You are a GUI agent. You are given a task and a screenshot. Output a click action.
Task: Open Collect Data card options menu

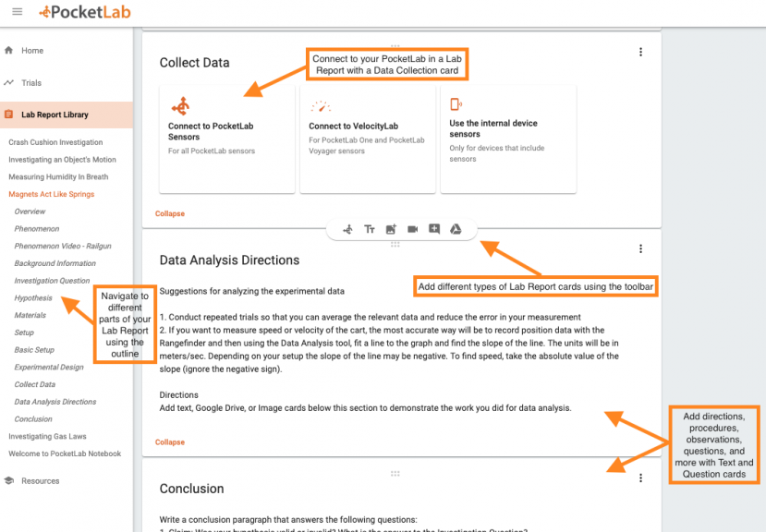[640, 53]
